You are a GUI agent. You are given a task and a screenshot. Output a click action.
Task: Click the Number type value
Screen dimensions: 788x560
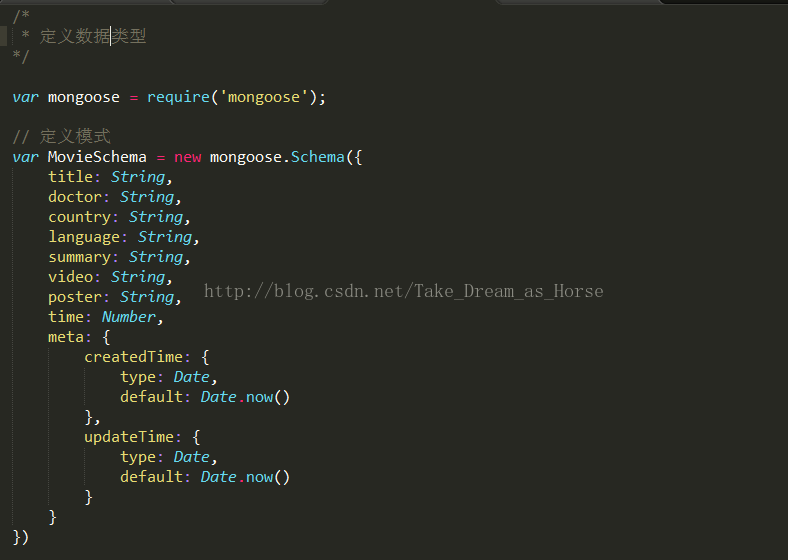pos(129,317)
